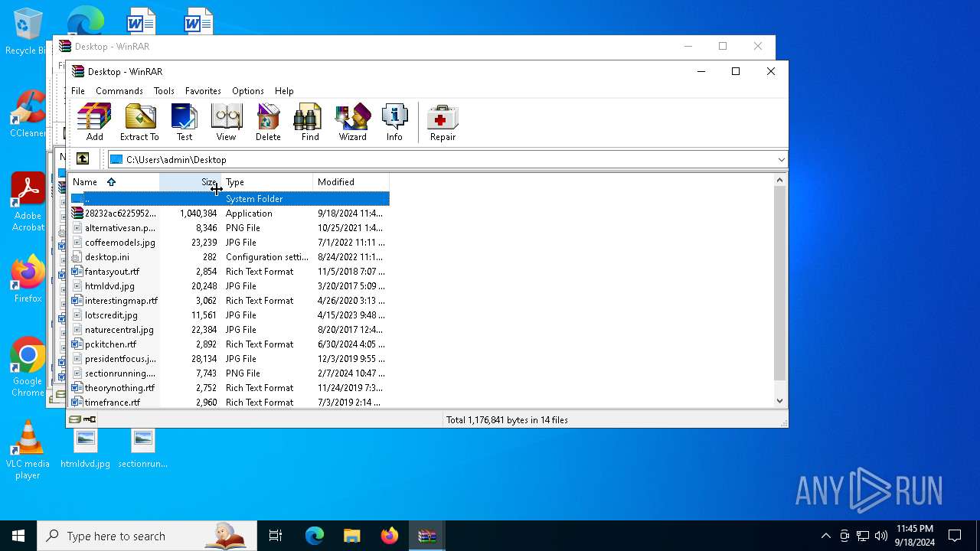980x551 pixels.
Task: Open Firefox desktop shortcut
Action: point(28,279)
